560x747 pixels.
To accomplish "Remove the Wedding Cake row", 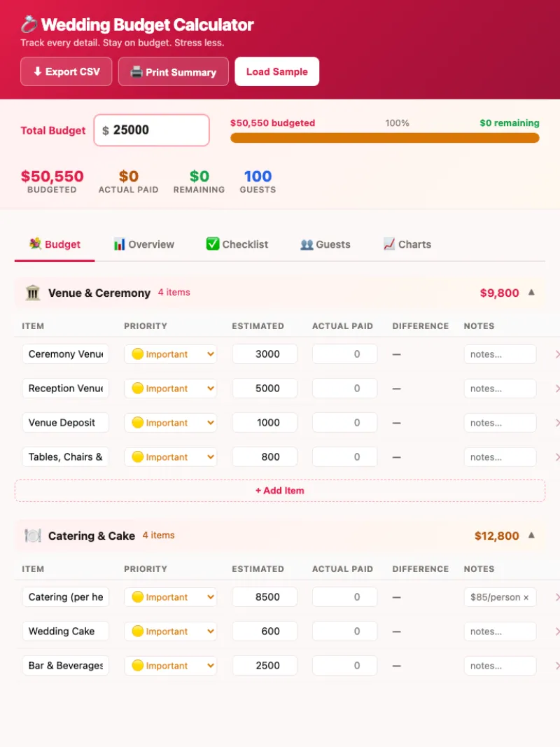I will [556, 631].
